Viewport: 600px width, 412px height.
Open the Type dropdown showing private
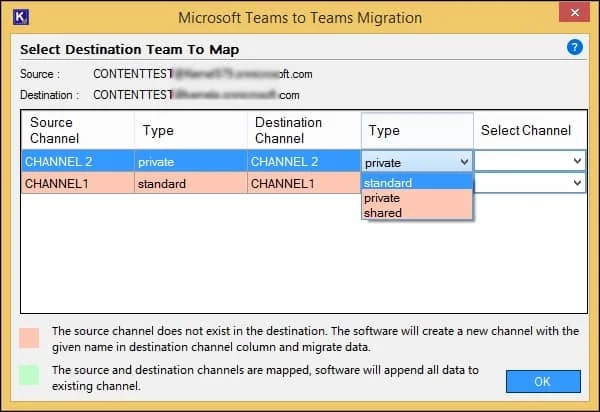pyautogui.click(x=417, y=163)
